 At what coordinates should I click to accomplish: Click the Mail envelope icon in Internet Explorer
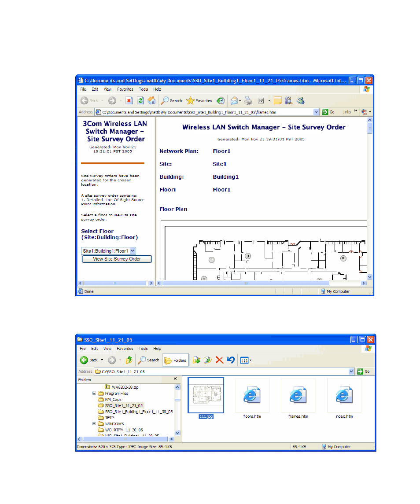click(x=234, y=101)
